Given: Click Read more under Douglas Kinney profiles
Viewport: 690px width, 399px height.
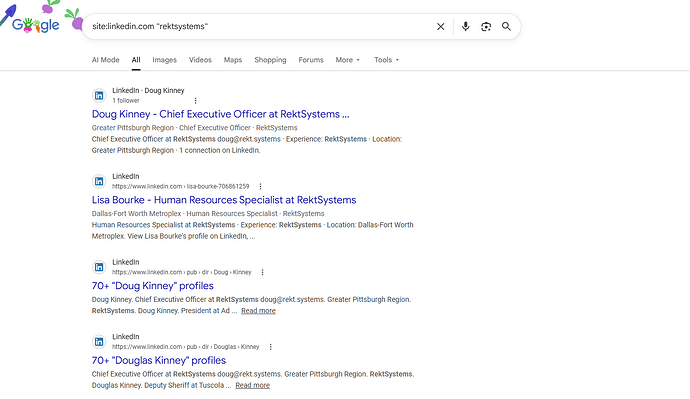Looking at the screenshot, I should click(253, 386).
